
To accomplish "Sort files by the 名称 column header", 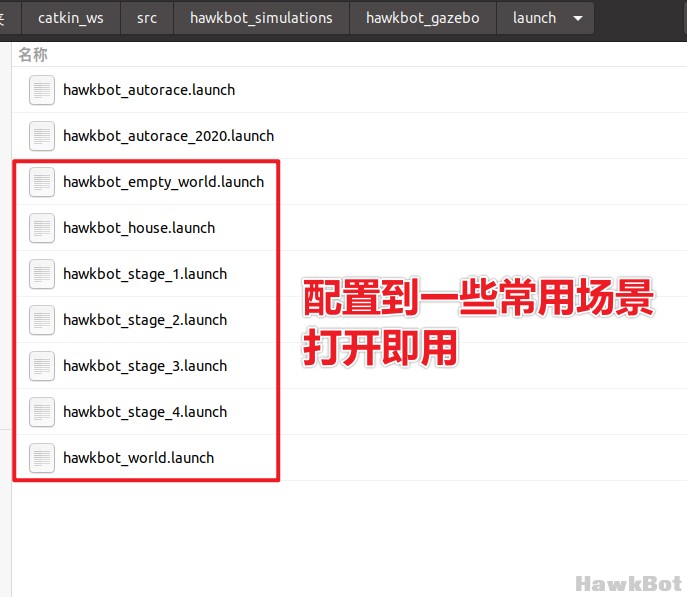I will tap(33, 55).
